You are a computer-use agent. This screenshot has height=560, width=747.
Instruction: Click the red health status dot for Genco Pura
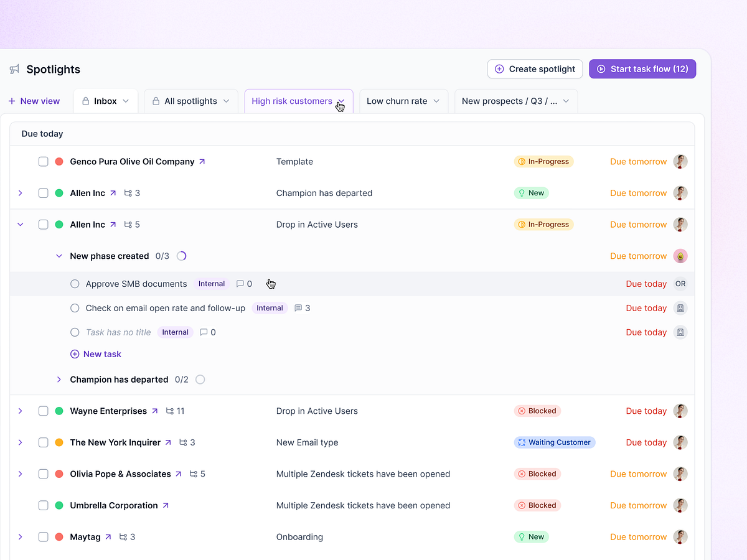point(60,161)
